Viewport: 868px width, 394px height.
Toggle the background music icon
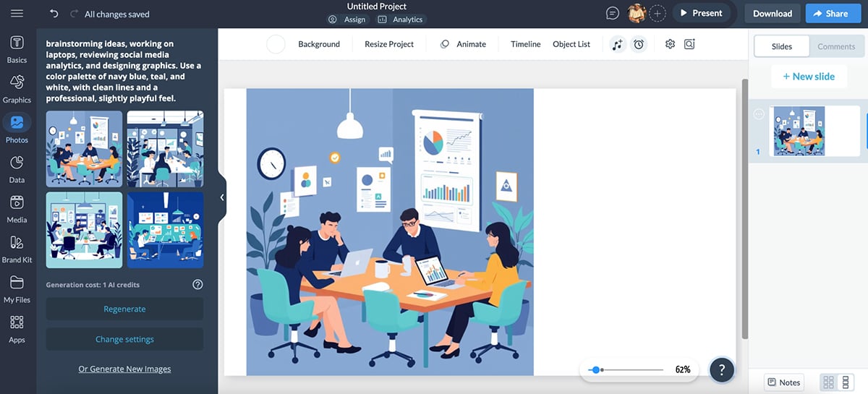617,44
